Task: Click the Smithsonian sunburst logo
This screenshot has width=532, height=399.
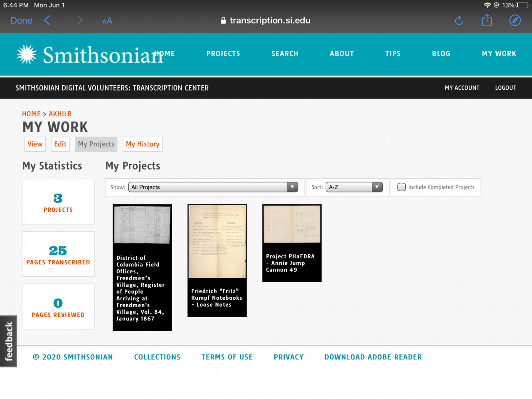Action: (x=27, y=54)
